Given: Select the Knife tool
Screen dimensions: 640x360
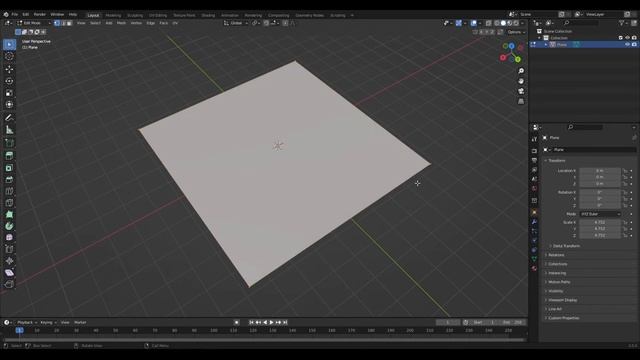Looking at the screenshot, I should [9, 202].
